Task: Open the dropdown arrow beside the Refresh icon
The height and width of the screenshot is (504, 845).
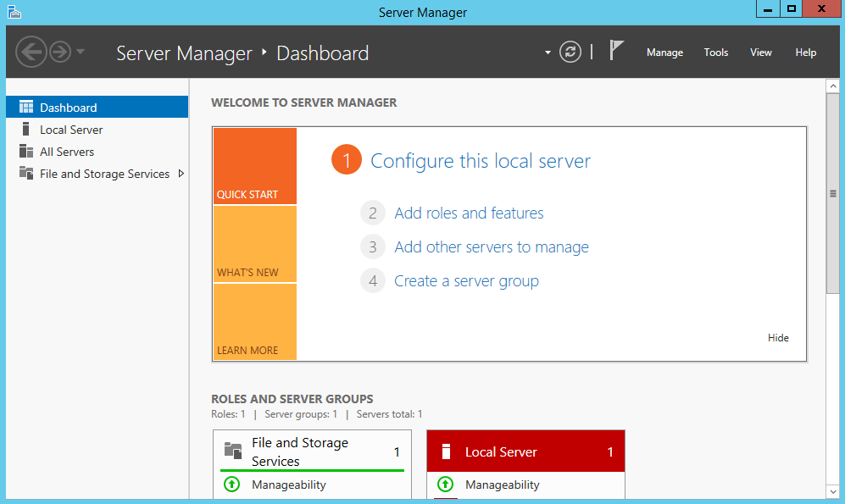Action: click(x=548, y=52)
